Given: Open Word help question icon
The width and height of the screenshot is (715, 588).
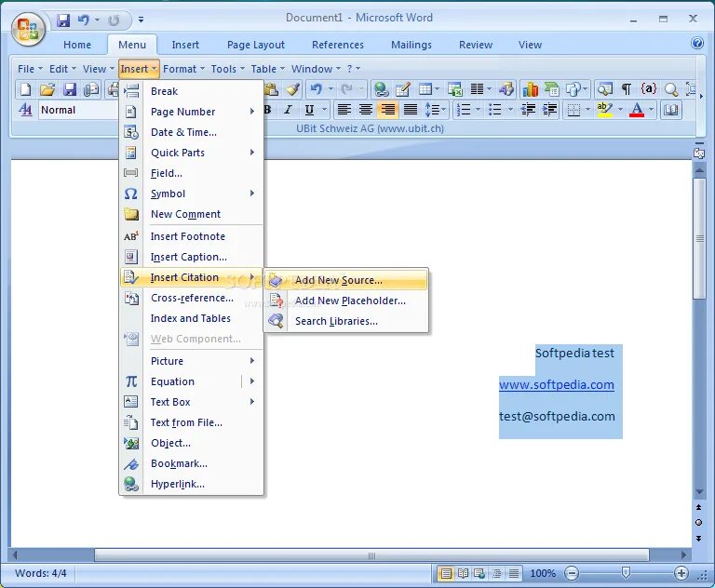Looking at the screenshot, I should tap(697, 44).
